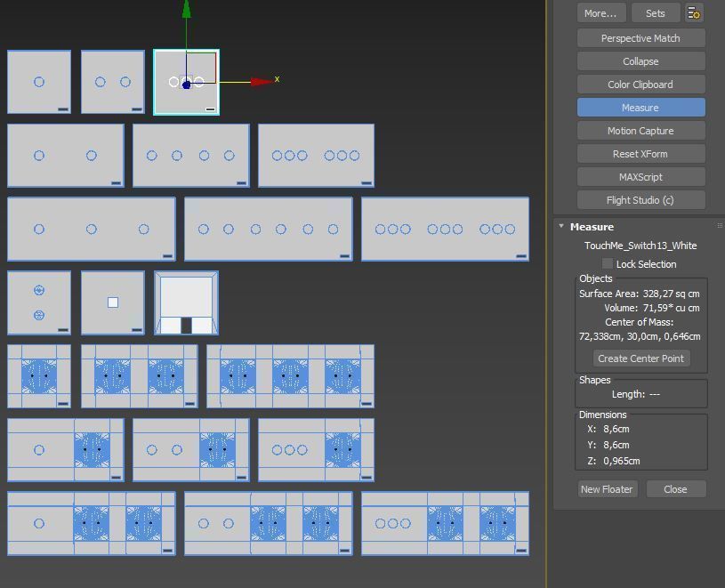Select the triple plate with three buttons and two sockets

pyautogui.click(x=445, y=523)
